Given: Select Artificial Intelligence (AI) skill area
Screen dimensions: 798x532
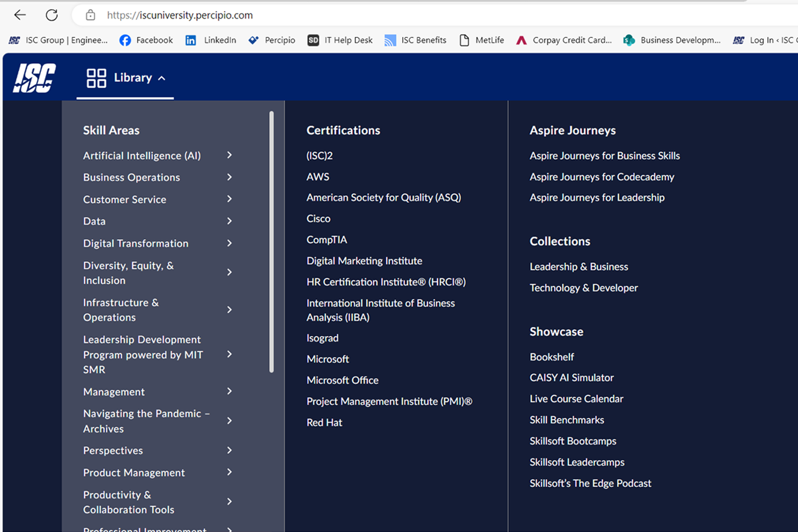Looking at the screenshot, I should 142,155.
